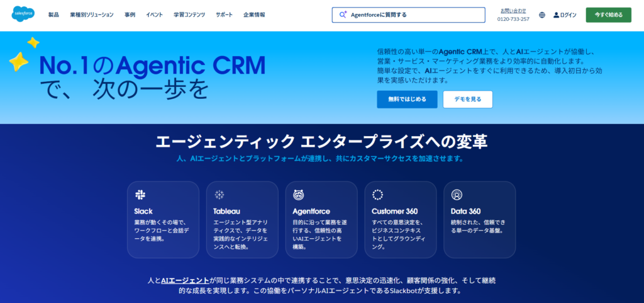Click the デモを見る button
The width and height of the screenshot is (644, 303).
click(x=468, y=99)
